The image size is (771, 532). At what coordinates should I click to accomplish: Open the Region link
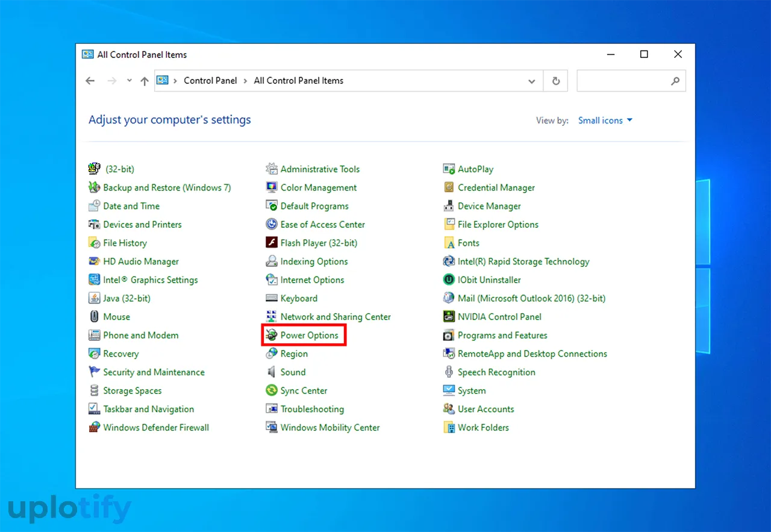tap(294, 354)
